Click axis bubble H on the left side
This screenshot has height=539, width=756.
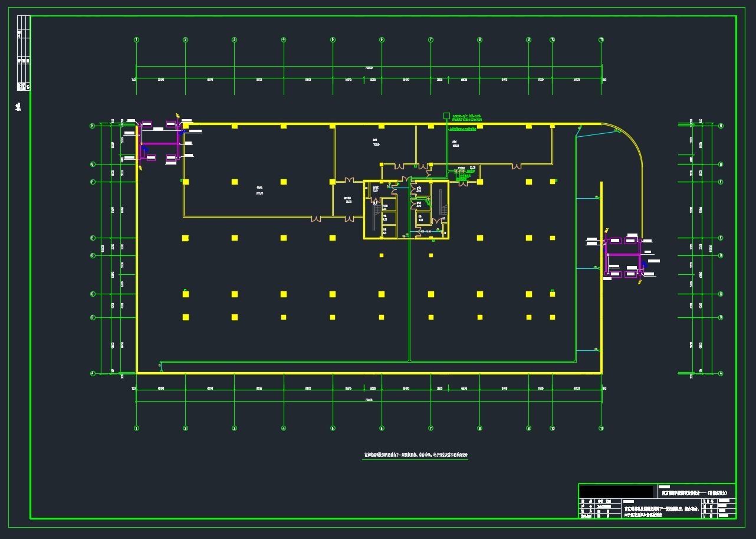93,126
